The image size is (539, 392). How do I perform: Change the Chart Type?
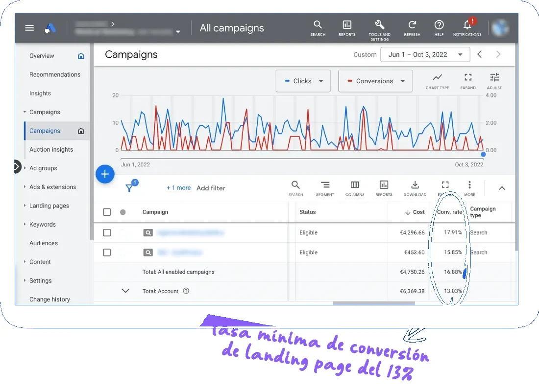click(x=437, y=81)
